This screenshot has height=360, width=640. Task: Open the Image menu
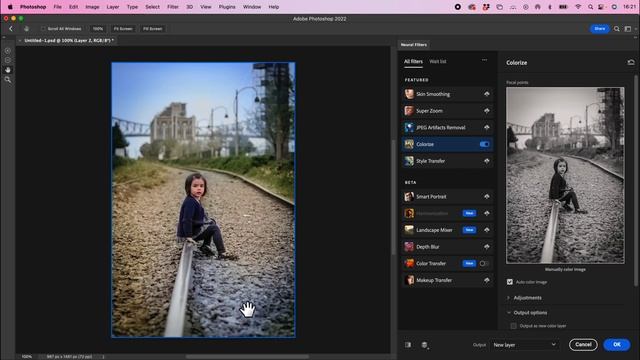click(92, 7)
